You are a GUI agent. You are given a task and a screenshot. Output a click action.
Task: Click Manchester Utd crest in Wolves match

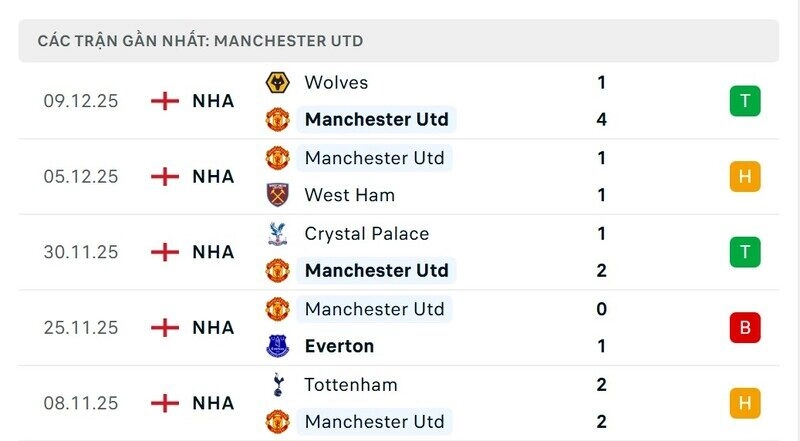[x=277, y=120]
